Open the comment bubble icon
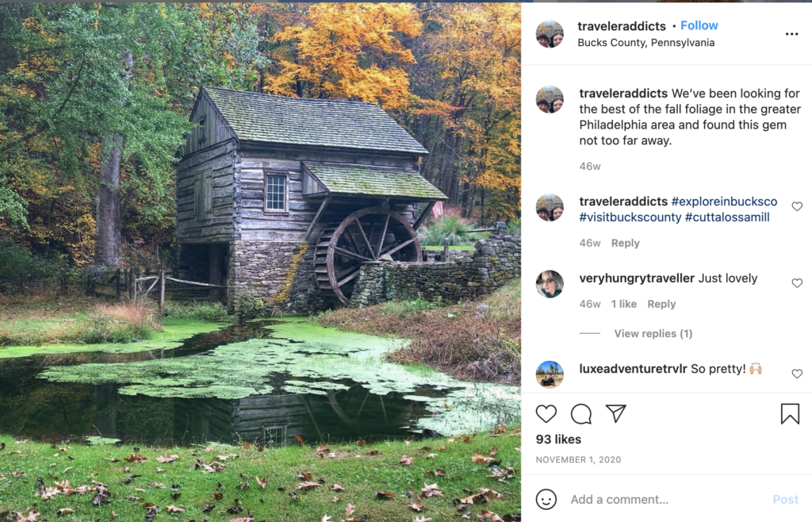This screenshot has height=522, width=812. coord(581,413)
